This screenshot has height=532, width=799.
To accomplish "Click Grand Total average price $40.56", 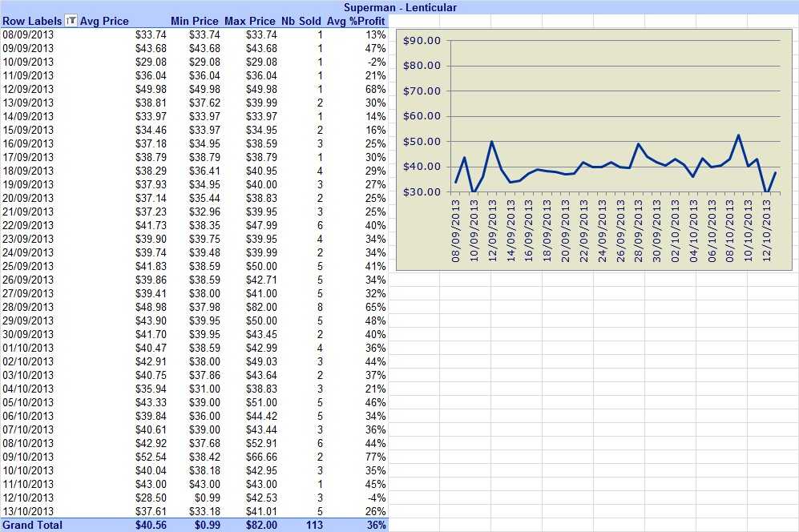I will pyautogui.click(x=151, y=525).
